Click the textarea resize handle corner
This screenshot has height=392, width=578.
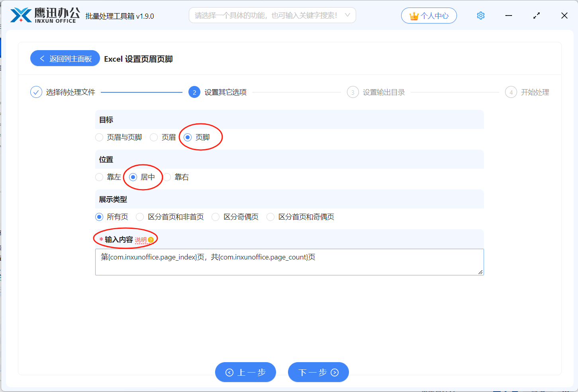point(481,273)
